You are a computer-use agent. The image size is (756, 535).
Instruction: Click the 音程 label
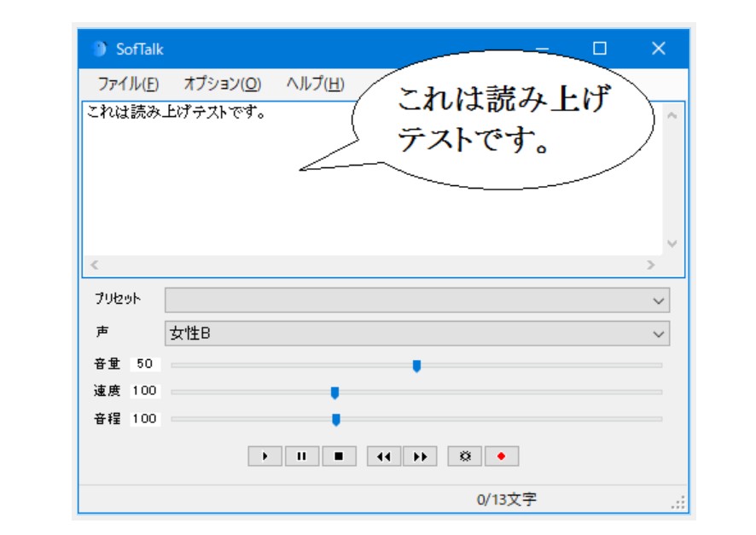(x=107, y=418)
